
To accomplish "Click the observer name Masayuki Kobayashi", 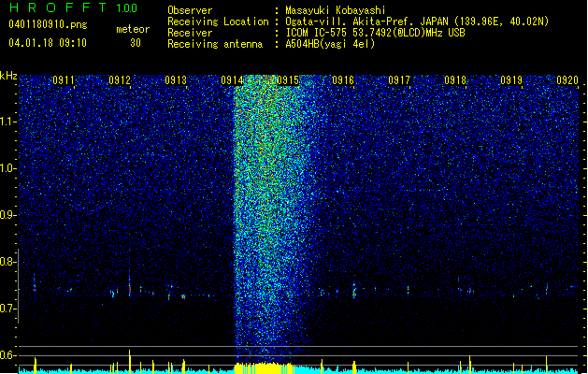I will click(x=336, y=10).
